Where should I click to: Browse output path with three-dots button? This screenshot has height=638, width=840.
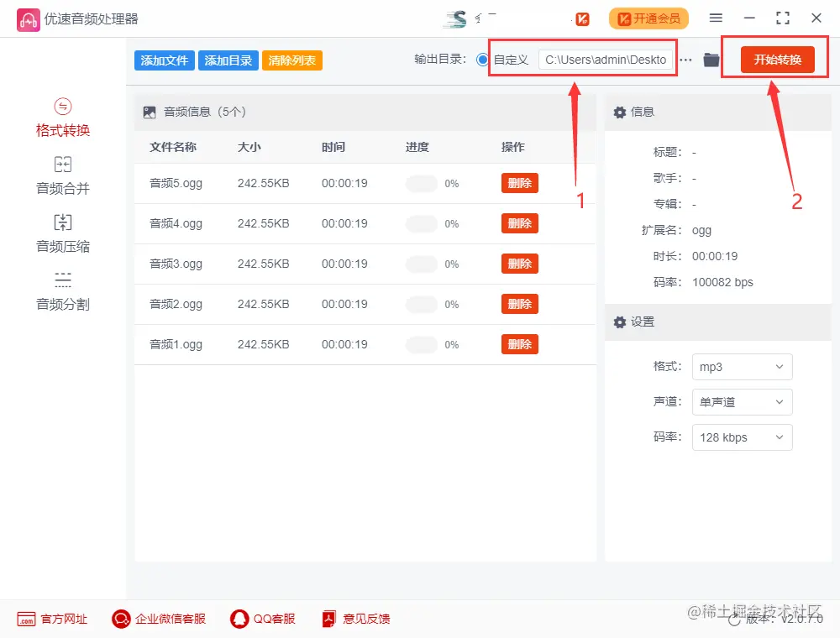point(685,60)
